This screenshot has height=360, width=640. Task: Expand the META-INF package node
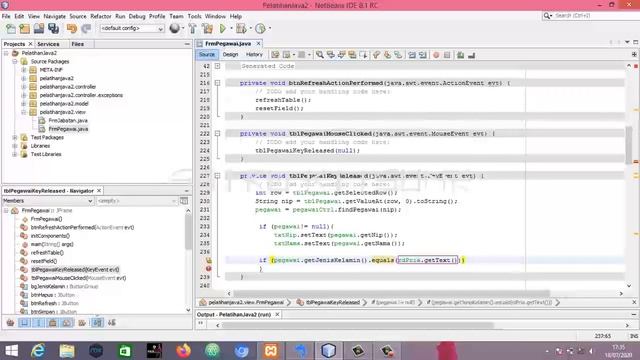(x=24, y=70)
